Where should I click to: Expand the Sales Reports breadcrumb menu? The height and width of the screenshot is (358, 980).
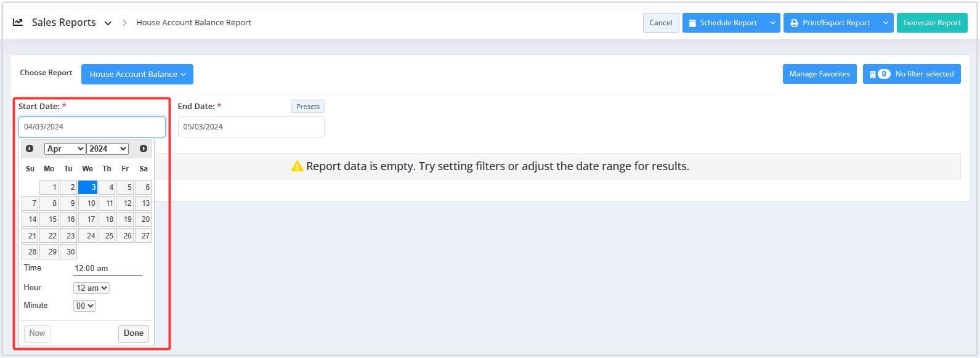(108, 23)
